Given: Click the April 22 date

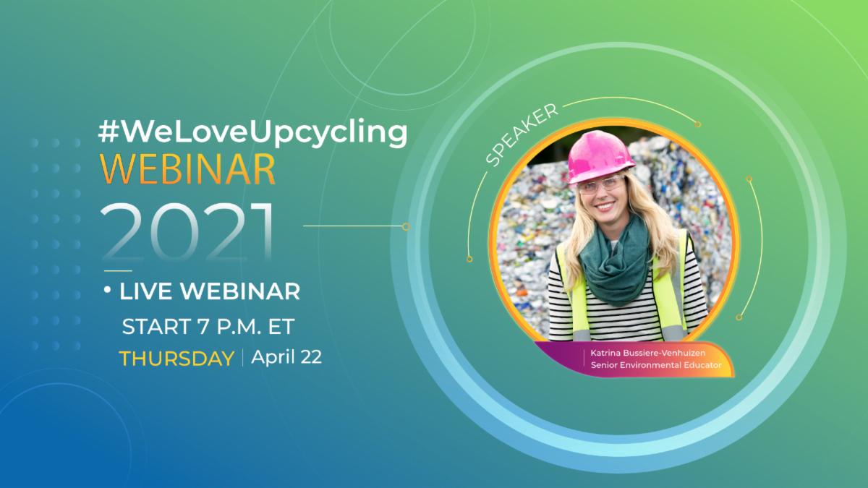Looking at the screenshot, I should pyautogui.click(x=286, y=358).
